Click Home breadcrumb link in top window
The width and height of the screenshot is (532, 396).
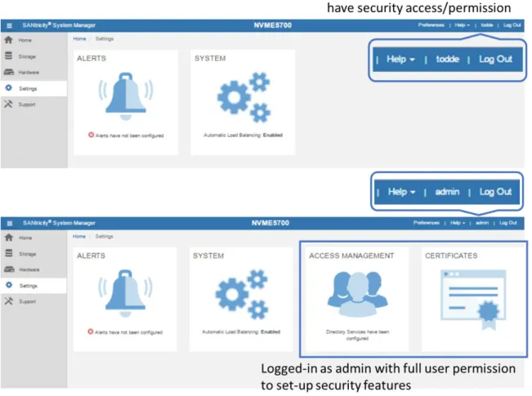click(79, 38)
